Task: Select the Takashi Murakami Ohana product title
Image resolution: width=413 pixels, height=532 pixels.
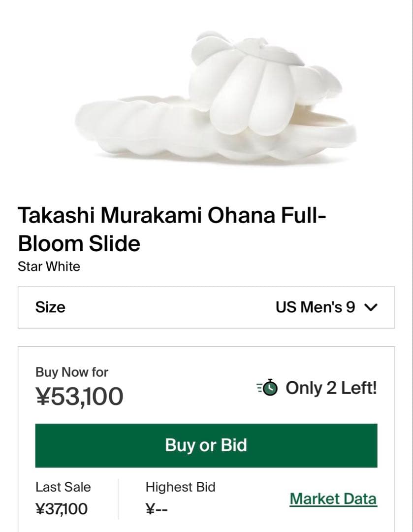Action: pos(172,216)
